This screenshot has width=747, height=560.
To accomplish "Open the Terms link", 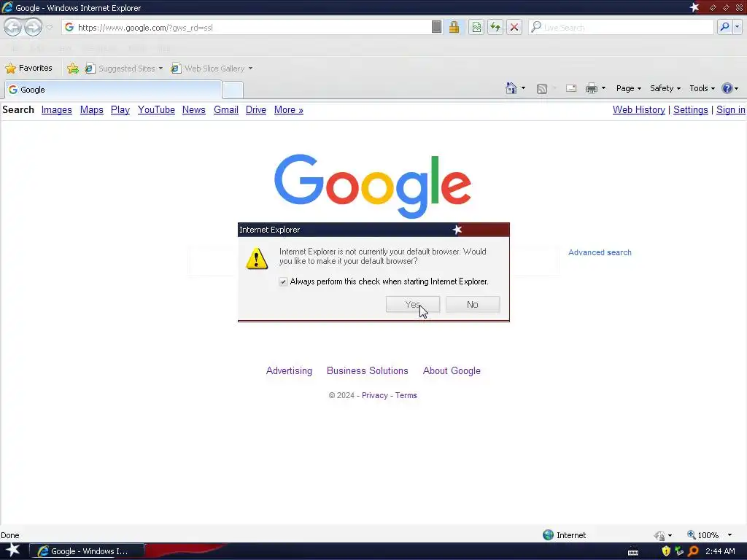I will (406, 395).
